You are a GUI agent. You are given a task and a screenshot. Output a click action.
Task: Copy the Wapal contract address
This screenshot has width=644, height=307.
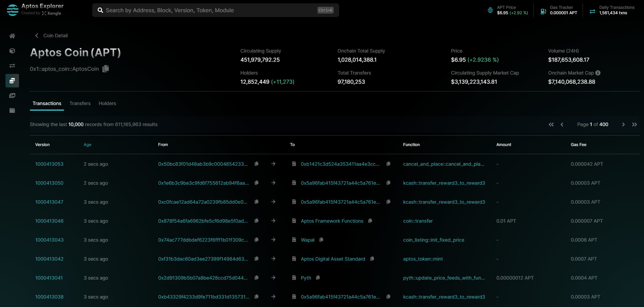[x=321, y=240]
